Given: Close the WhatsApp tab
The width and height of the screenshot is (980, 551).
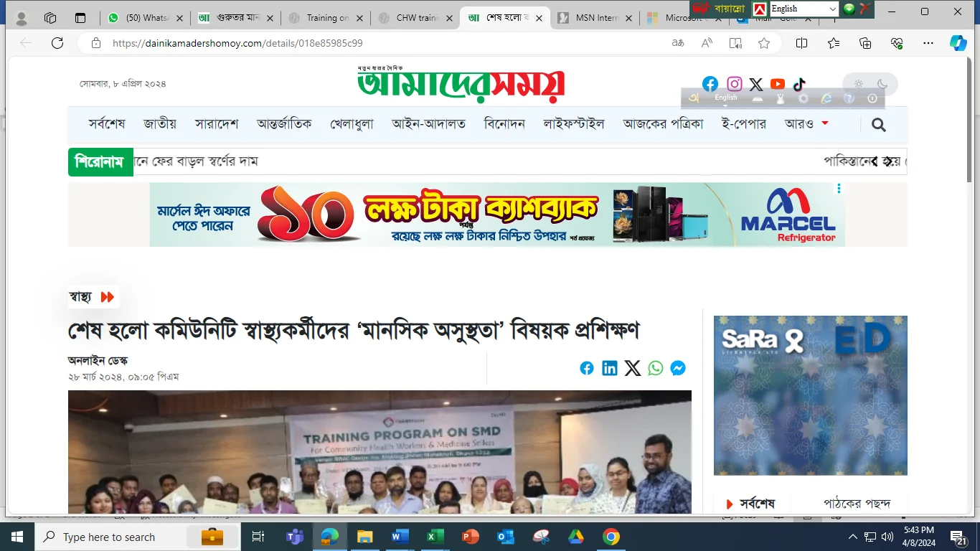Looking at the screenshot, I should tap(179, 18).
